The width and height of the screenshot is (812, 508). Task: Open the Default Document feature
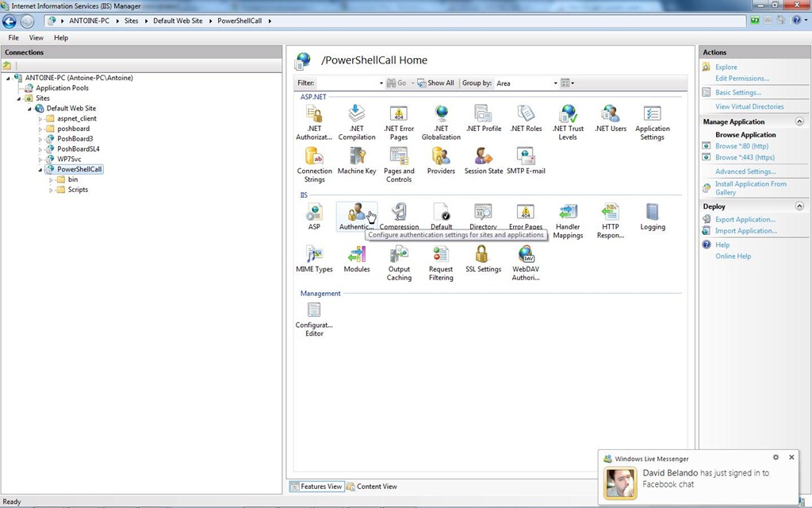pyautogui.click(x=441, y=217)
